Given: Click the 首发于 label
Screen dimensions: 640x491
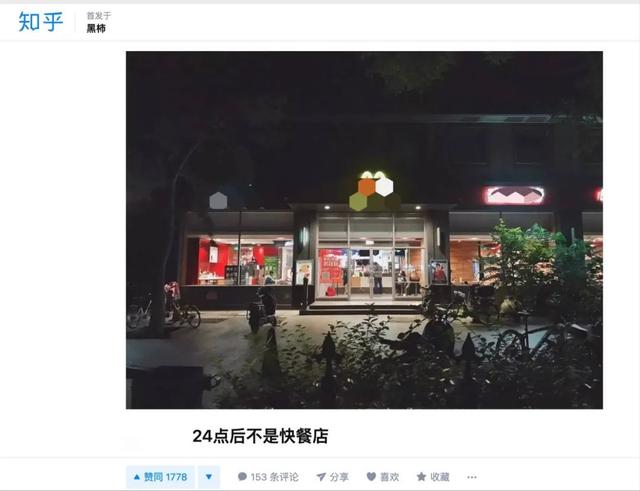Looking at the screenshot, I should tap(98, 16).
